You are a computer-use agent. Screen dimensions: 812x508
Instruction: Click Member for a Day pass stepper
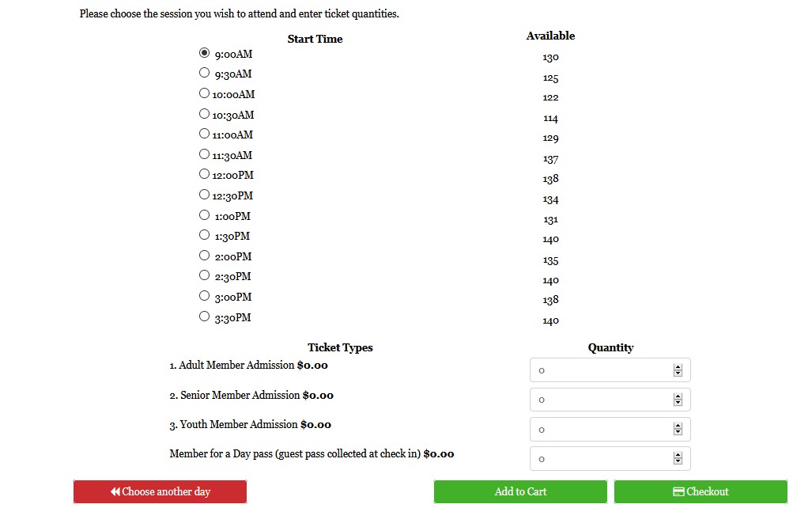tap(678, 459)
